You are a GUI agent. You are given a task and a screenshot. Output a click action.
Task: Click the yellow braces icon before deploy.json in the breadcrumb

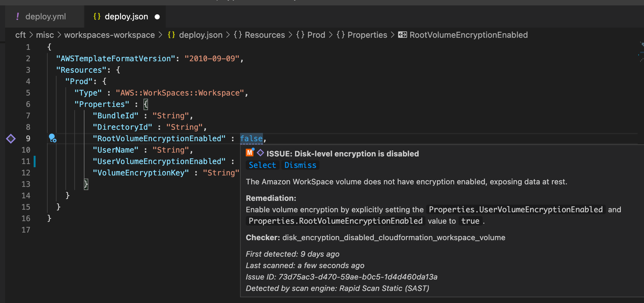tap(171, 35)
